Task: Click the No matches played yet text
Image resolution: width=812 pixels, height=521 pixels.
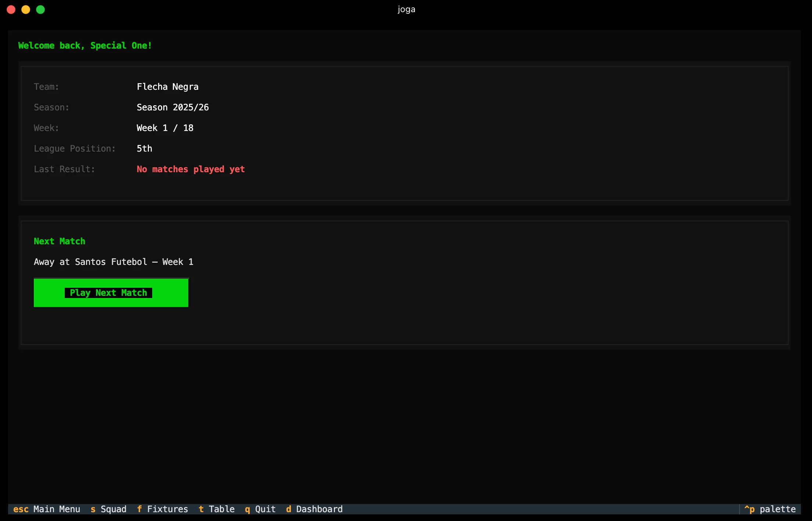Action: [191, 169]
